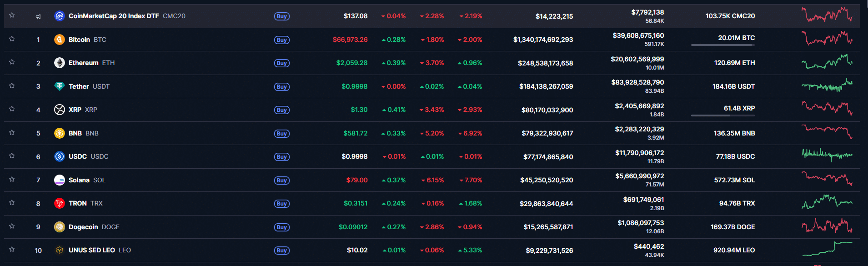
Task: Click Bitcoin market cap $1,340,174,692,293
Action: click(x=543, y=40)
